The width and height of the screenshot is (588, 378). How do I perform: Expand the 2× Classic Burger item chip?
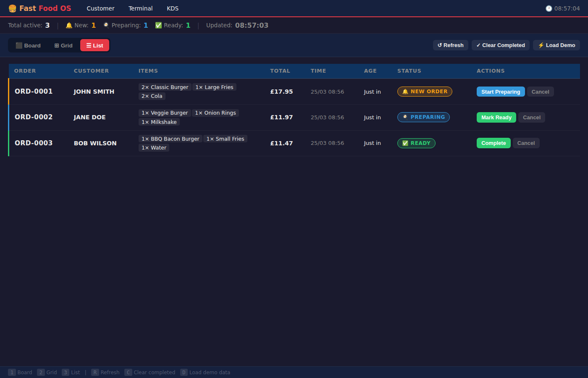click(165, 87)
